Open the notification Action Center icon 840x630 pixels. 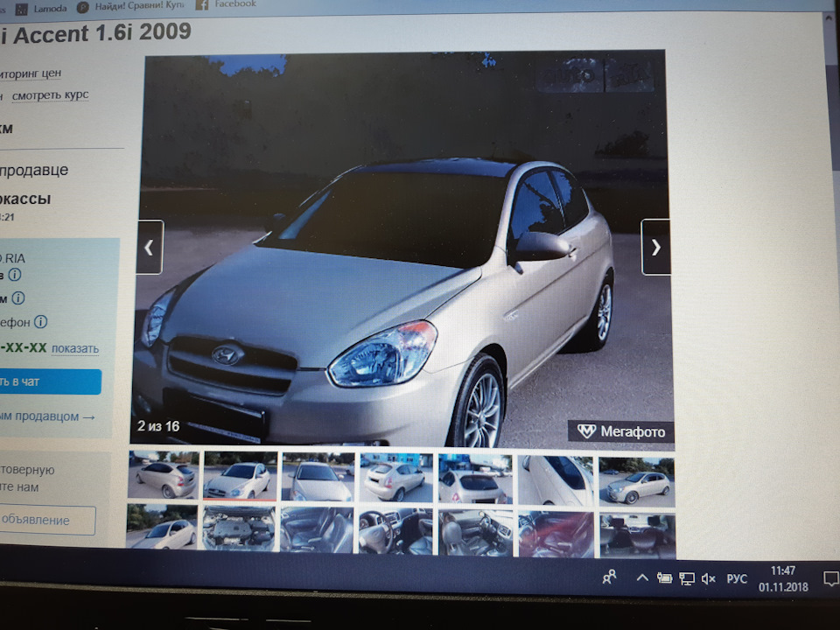(831, 579)
